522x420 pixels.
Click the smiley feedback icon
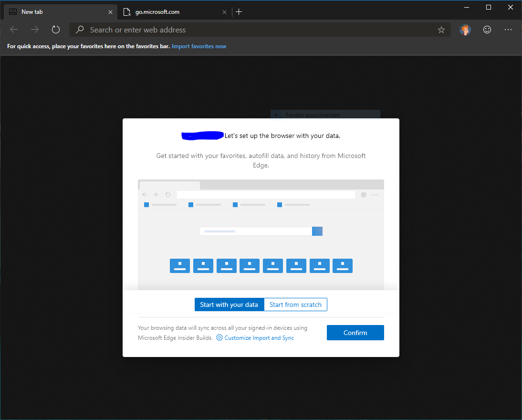point(487,30)
